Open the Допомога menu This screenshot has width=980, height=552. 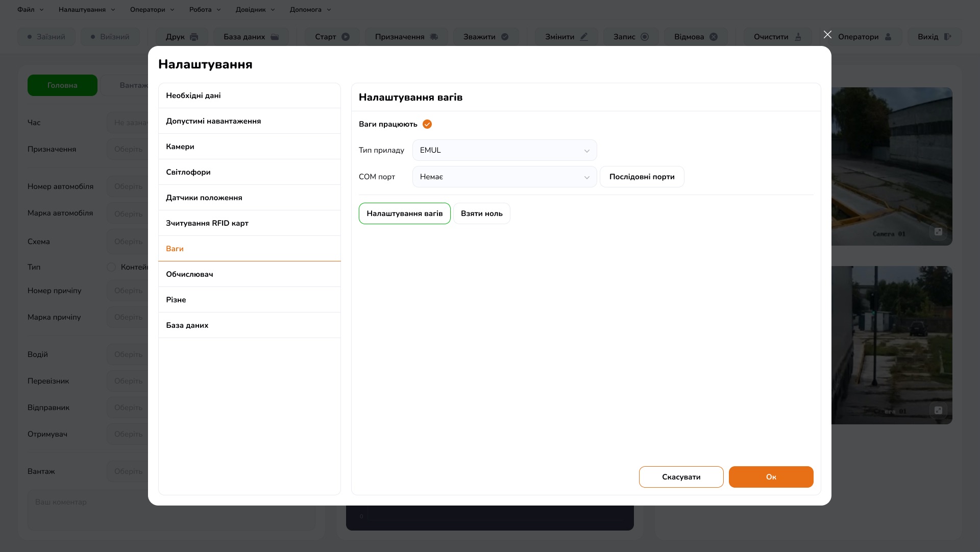click(x=310, y=10)
